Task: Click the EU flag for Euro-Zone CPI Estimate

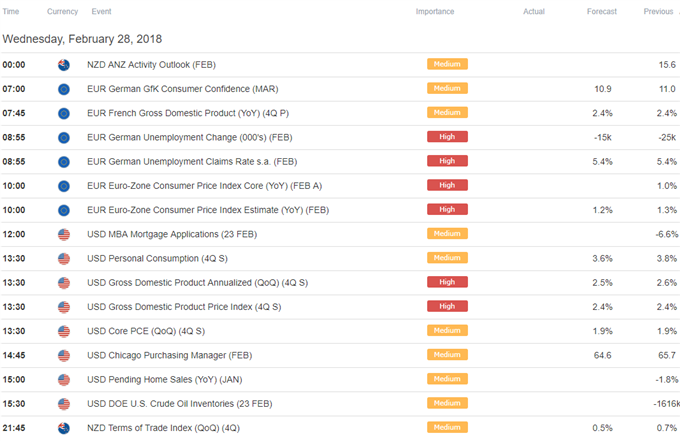Action: [64, 210]
